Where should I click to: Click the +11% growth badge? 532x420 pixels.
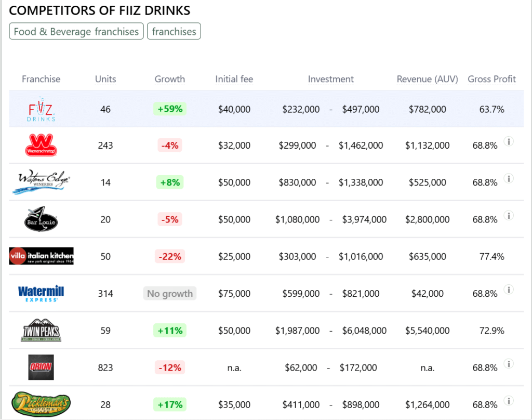point(170,331)
